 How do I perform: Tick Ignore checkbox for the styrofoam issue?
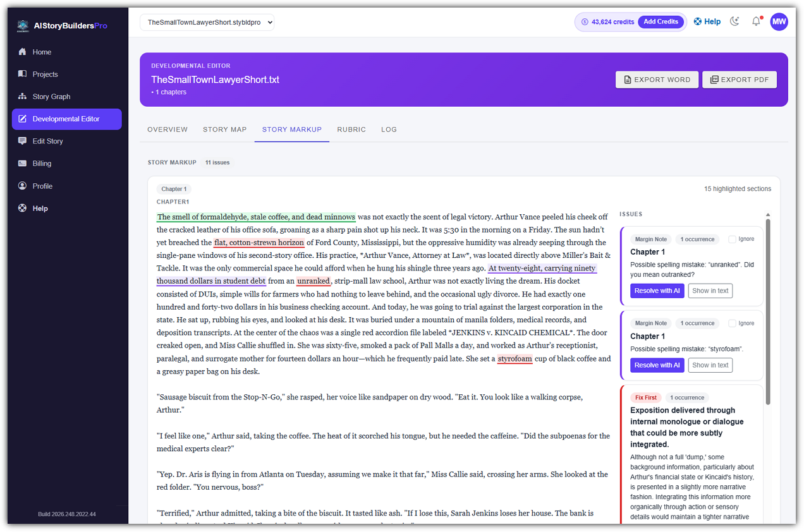732,323
